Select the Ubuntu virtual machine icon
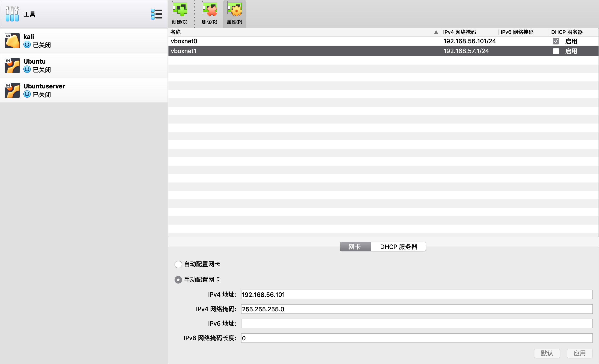 [12, 65]
